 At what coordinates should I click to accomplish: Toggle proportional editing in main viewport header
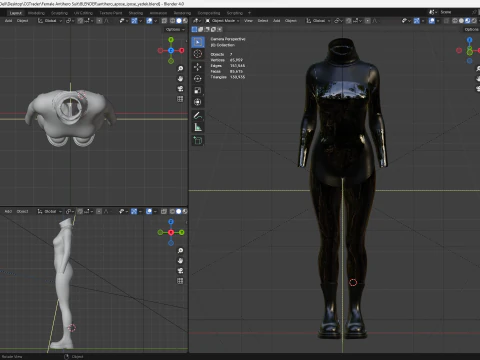368,21
